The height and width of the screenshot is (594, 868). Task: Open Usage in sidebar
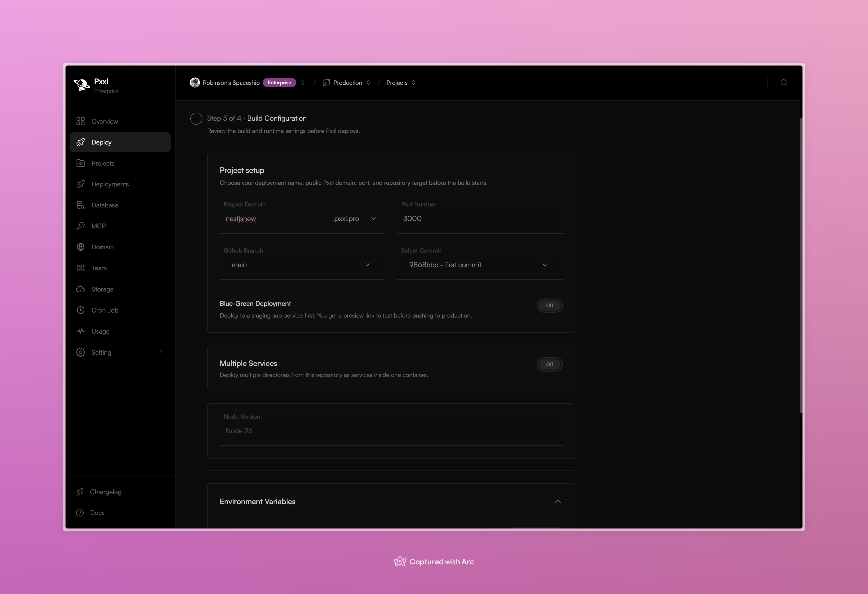click(120, 331)
